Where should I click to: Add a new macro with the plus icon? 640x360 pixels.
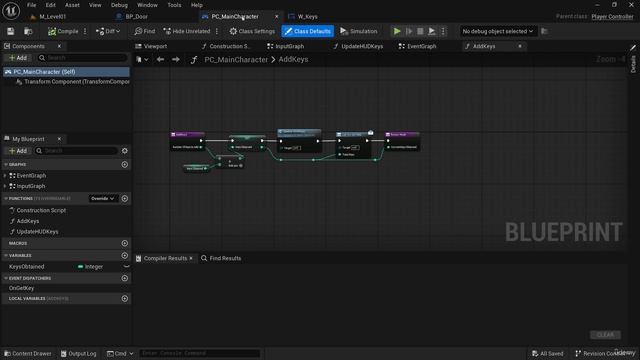124,243
